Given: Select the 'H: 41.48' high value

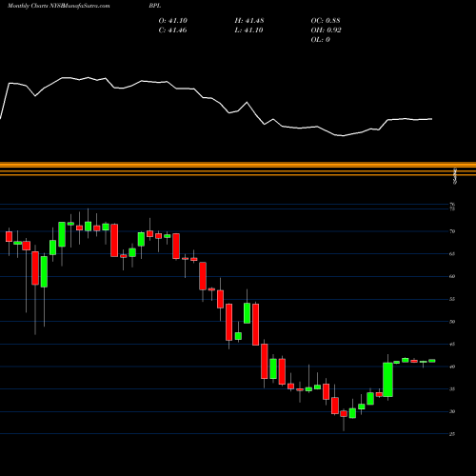Looking at the screenshot, I should (249, 21).
